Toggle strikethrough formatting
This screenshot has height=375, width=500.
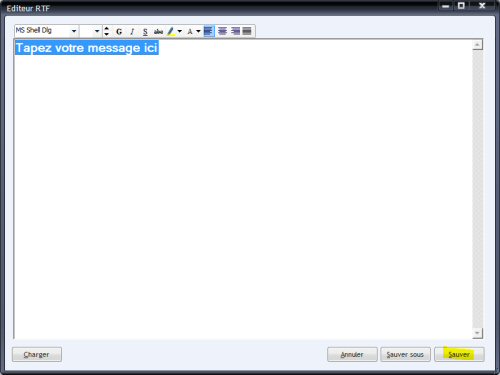pyautogui.click(x=158, y=32)
